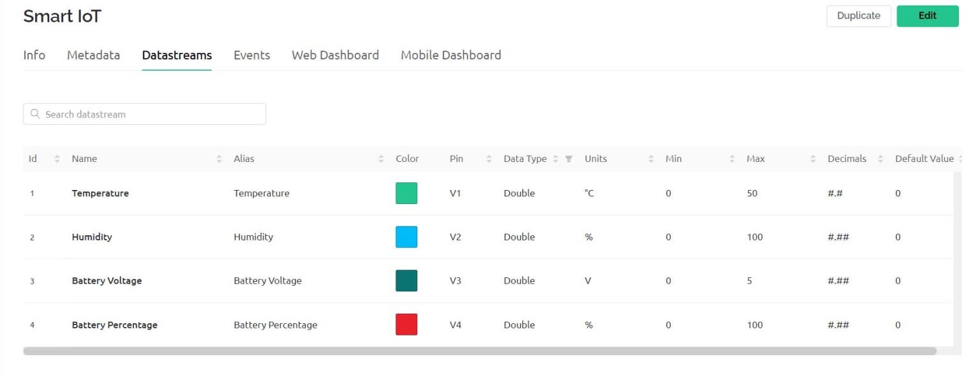The width and height of the screenshot is (980, 380).
Task: Open the Metadata tab
Action: click(x=93, y=55)
